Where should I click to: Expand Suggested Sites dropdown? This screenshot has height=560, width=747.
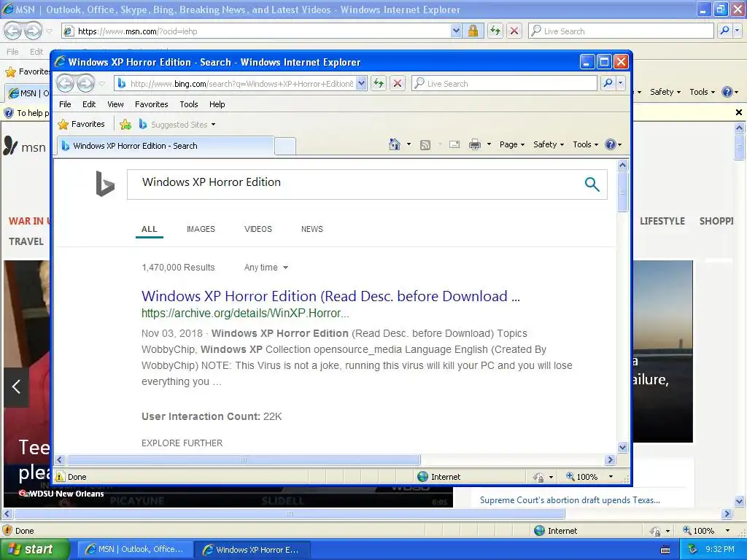pos(213,124)
